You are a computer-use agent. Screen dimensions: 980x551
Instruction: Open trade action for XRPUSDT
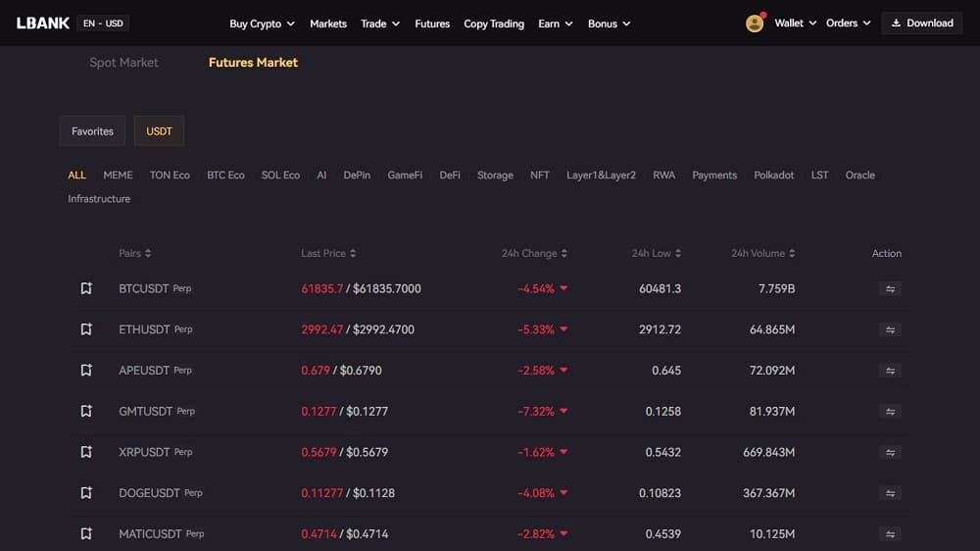point(890,452)
